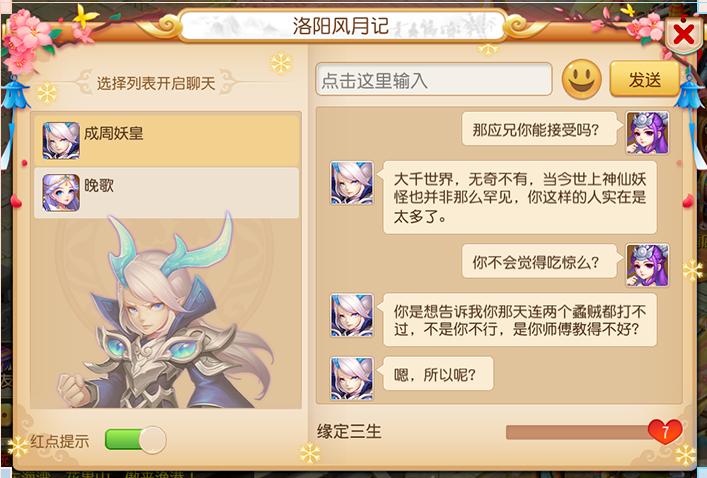Select 晚歌 in the chat list
This screenshot has width=707, height=478.
click(166, 193)
